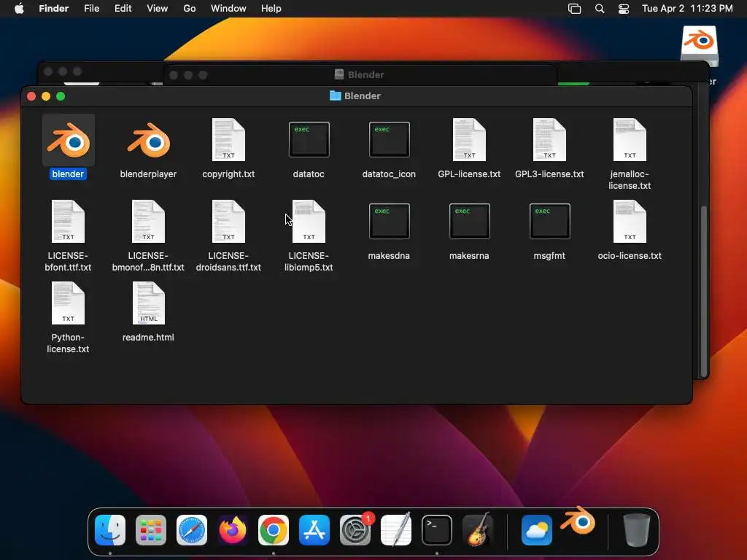Image resolution: width=747 pixels, height=560 pixels.
Task: Select the blenderplayer application icon
Action: 148,140
